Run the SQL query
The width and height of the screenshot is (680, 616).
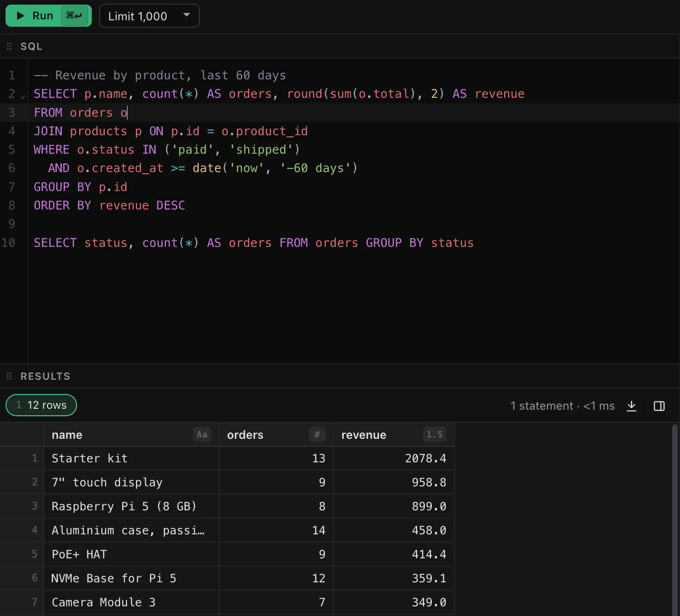click(x=48, y=16)
